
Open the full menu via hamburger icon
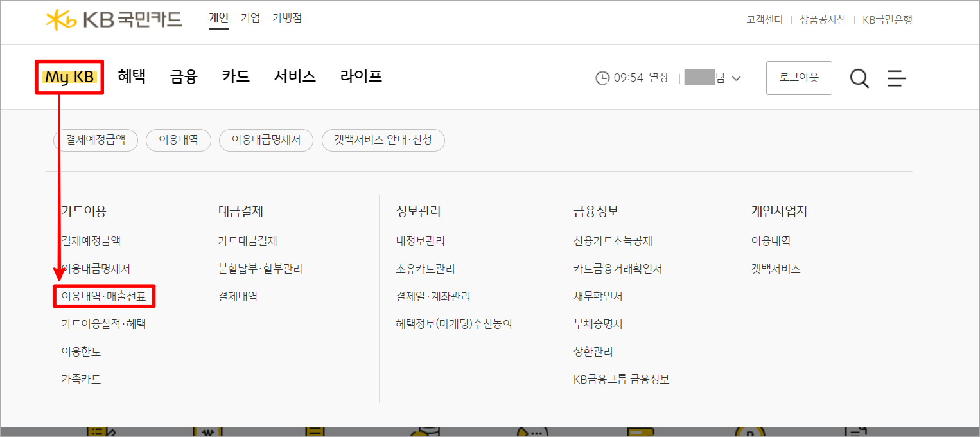[x=897, y=77]
